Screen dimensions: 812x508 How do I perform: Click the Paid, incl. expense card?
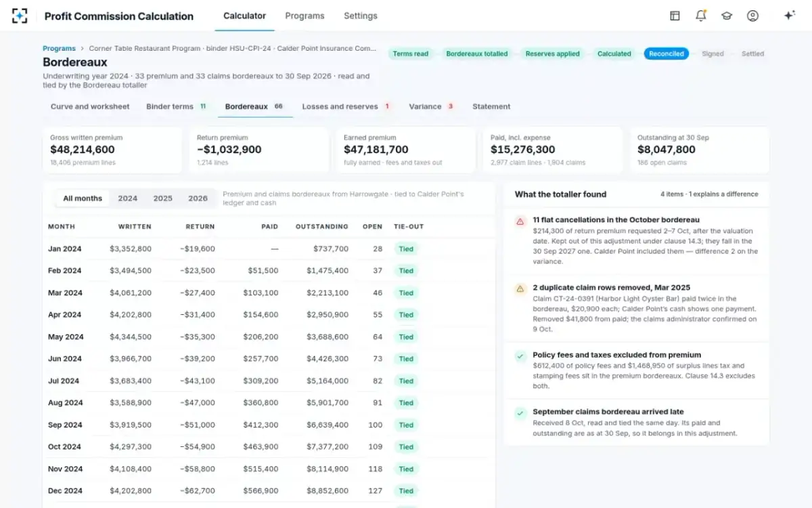pos(553,150)
